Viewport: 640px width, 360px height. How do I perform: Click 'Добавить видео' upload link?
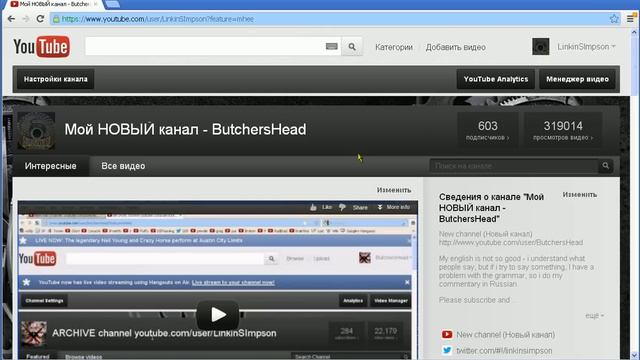pyautogui.click(x=456, y=47)
